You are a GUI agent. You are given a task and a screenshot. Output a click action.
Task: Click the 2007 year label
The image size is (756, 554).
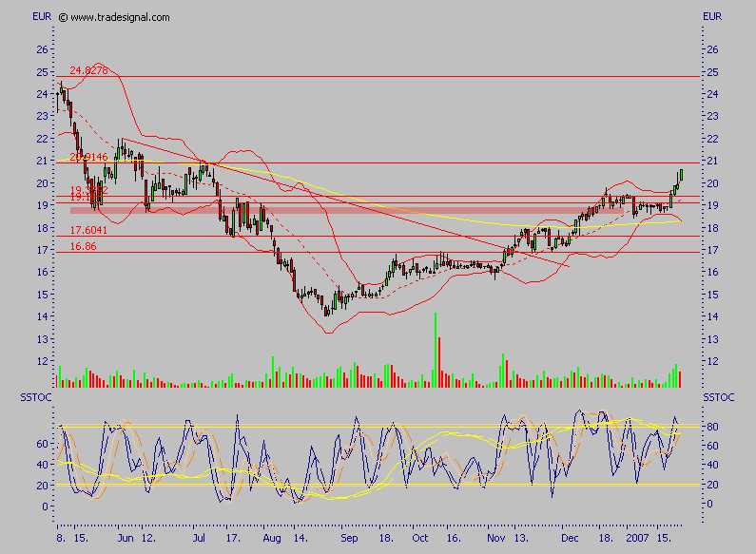click(637, 538)
